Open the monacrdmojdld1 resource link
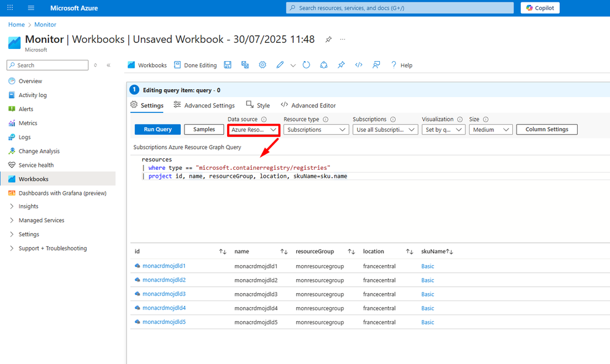This screenshot has height=364, width=610. coord(164,266)
